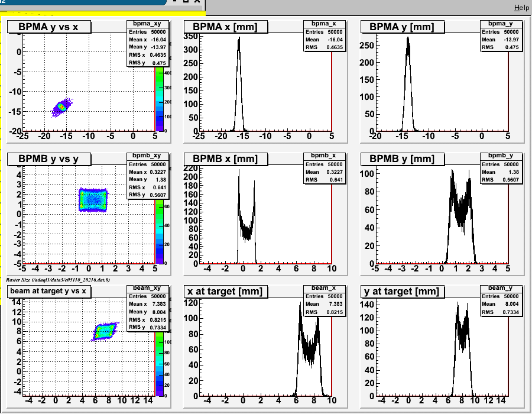Click the BPMB x double-peaked histogram
This screenshot has height=414, width=532.
(x=246, y=217)
